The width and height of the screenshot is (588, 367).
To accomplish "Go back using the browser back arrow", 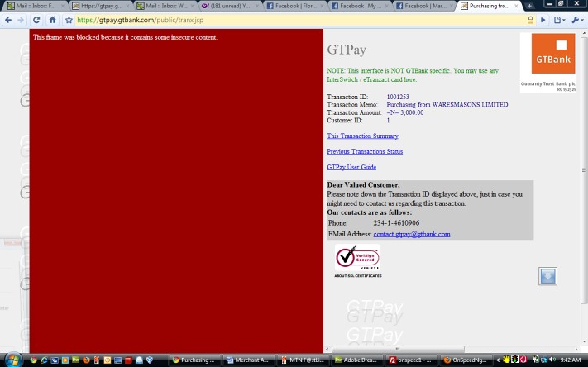I will point(8,20).
